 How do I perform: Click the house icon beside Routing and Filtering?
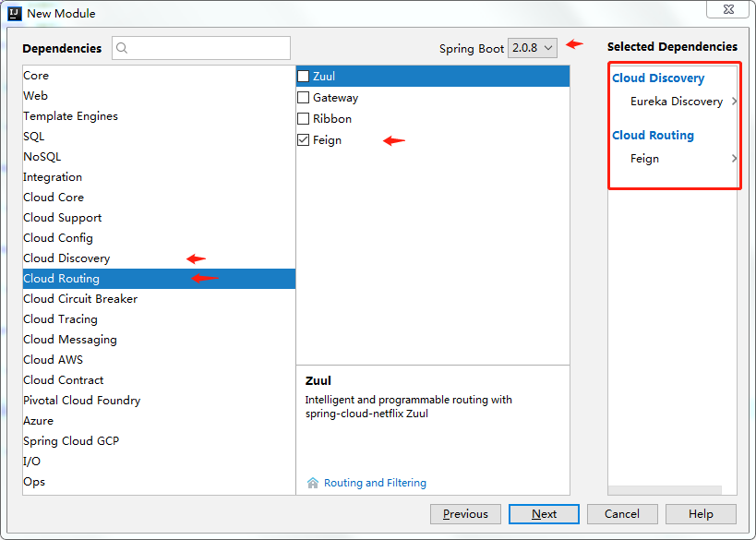tap(313, 483)
